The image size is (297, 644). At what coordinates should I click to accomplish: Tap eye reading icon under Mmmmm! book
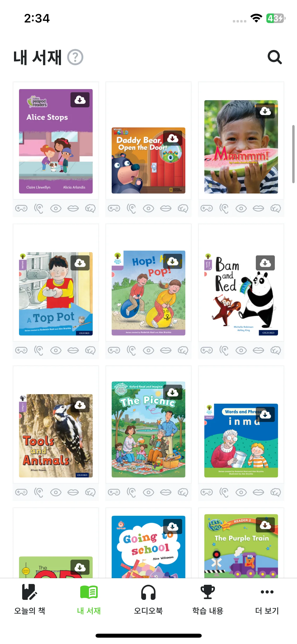[x=241, y=208]
